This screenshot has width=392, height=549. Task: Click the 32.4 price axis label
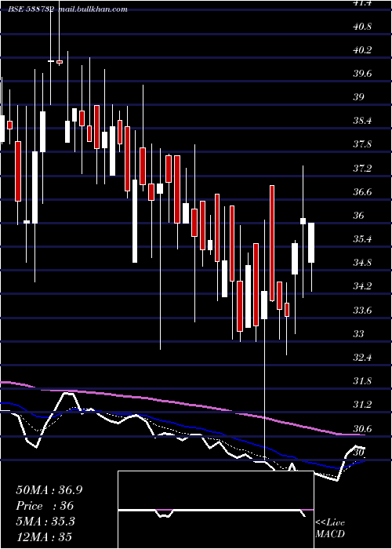pos(361,357)
